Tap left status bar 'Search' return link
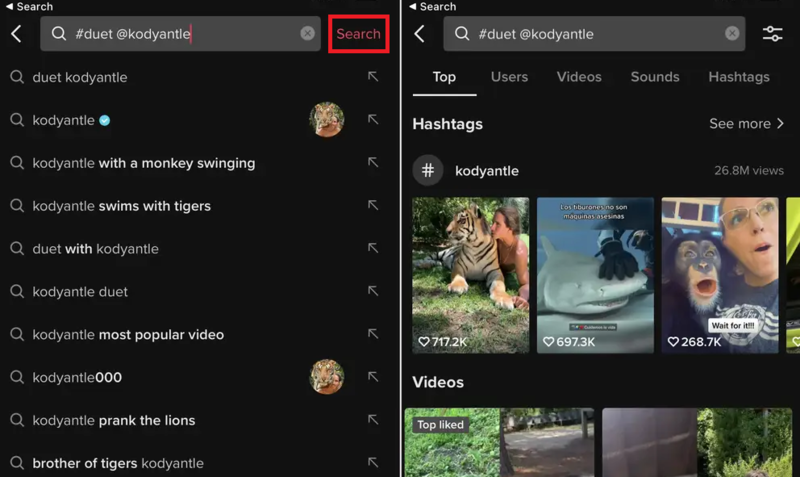800x477 pixels. (x=29, y=7)
